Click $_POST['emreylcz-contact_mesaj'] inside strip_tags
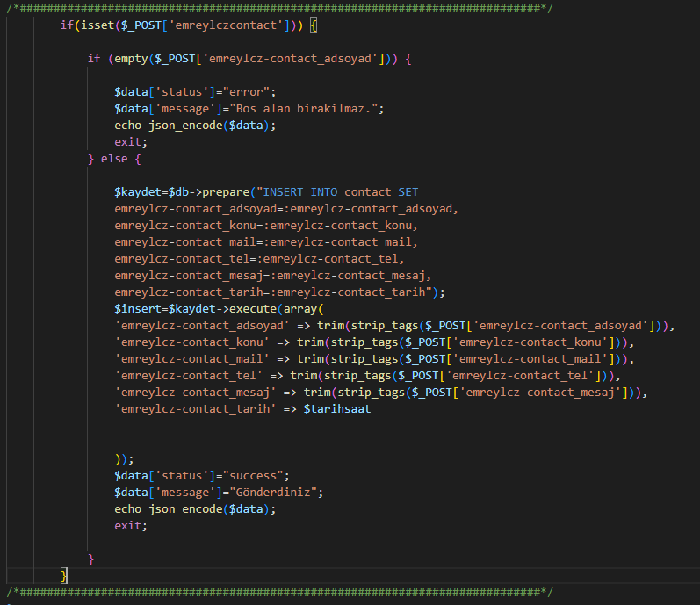700x605 pixels. coord(520,393)
